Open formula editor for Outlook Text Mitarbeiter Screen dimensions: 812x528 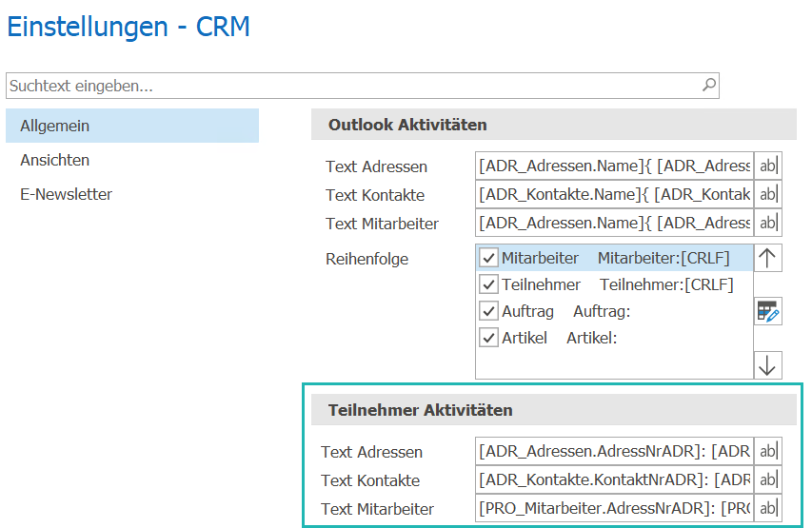pyautogui.click(x=768, y=223)
